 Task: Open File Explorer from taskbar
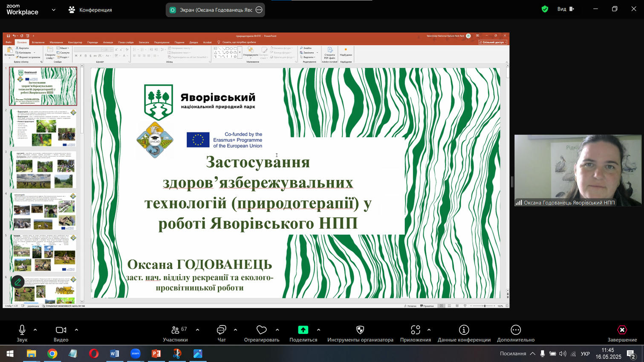tap(32, 353)
